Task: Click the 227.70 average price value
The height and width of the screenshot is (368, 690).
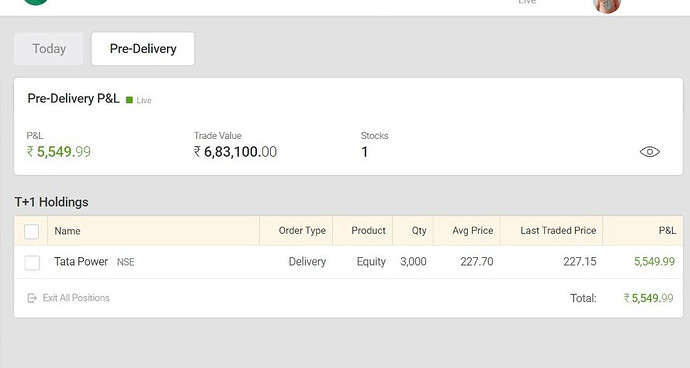Action: tap(477, 261)
